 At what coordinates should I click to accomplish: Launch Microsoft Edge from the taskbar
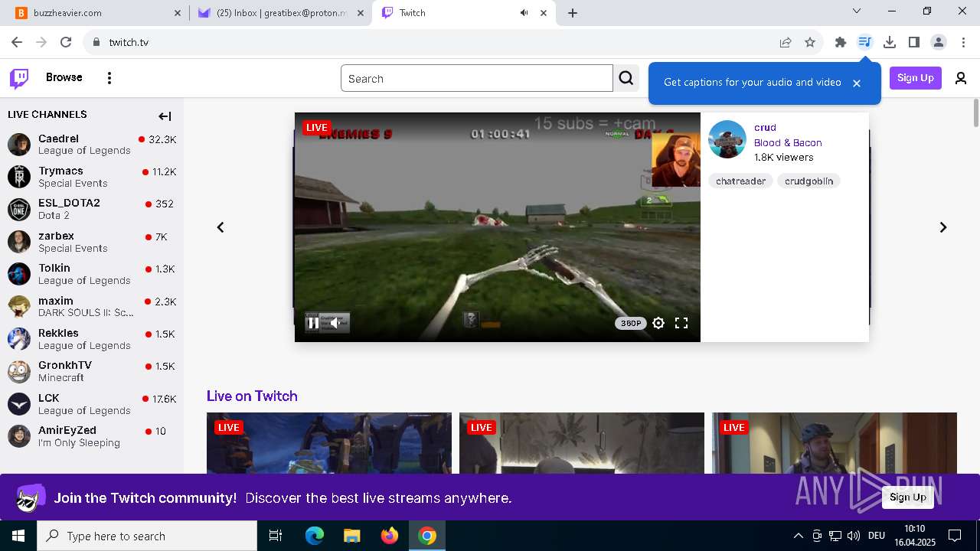click(315, 536)
